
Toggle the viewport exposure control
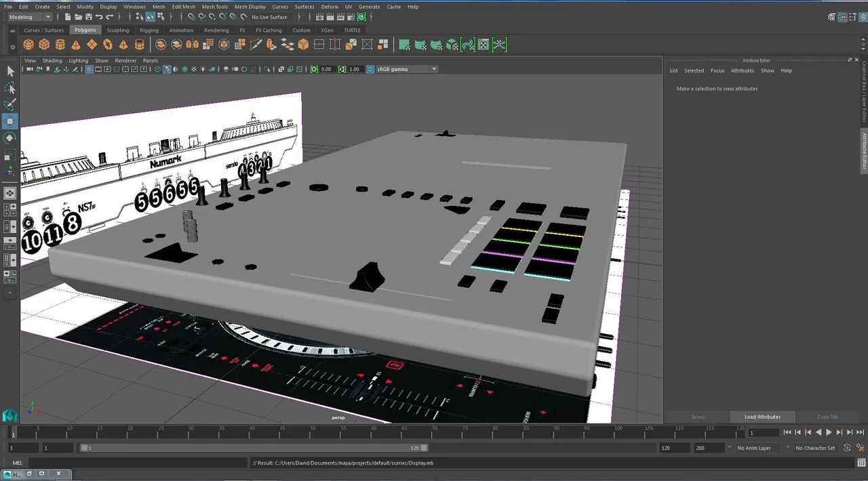(x=314, y=69)
